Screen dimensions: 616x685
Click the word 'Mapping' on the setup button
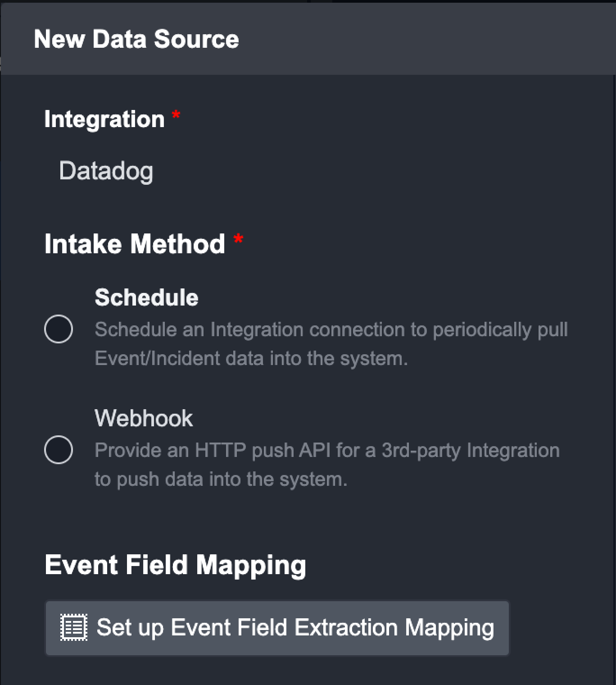pyautogui.click(x=449, y=628)
